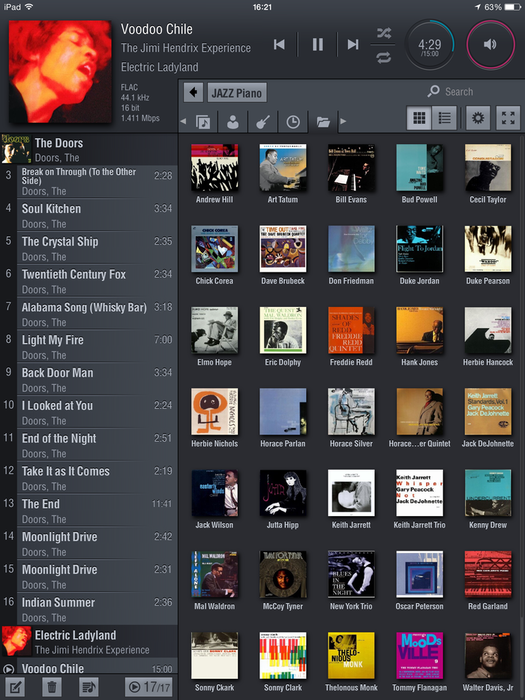Open the Herbie Nichols folder
525x700 pixels.
pos(214,418)
